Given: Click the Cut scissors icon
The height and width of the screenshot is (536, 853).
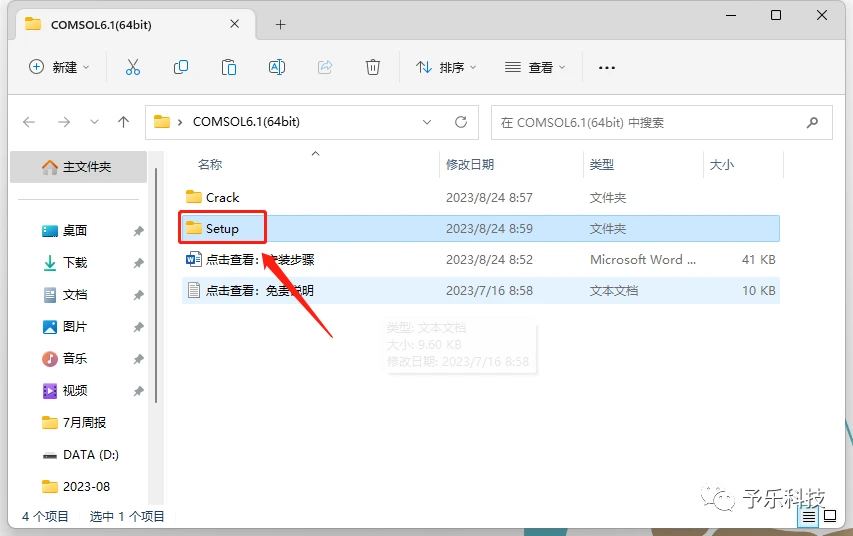Looking at the screenshot, I should pyautogui.click(x=133, y=67).
